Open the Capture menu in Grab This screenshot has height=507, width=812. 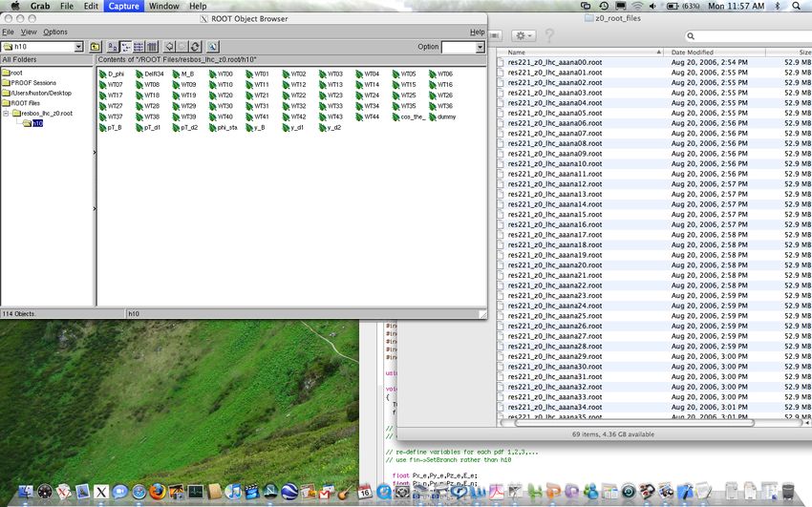(123, 6)
